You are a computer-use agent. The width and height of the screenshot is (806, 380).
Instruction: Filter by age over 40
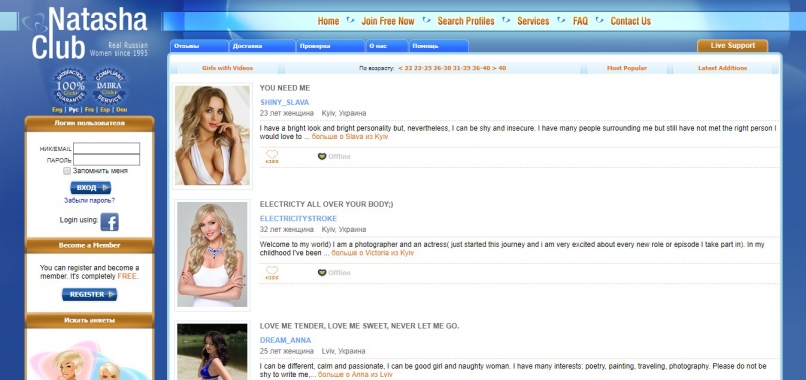(499, 68)
